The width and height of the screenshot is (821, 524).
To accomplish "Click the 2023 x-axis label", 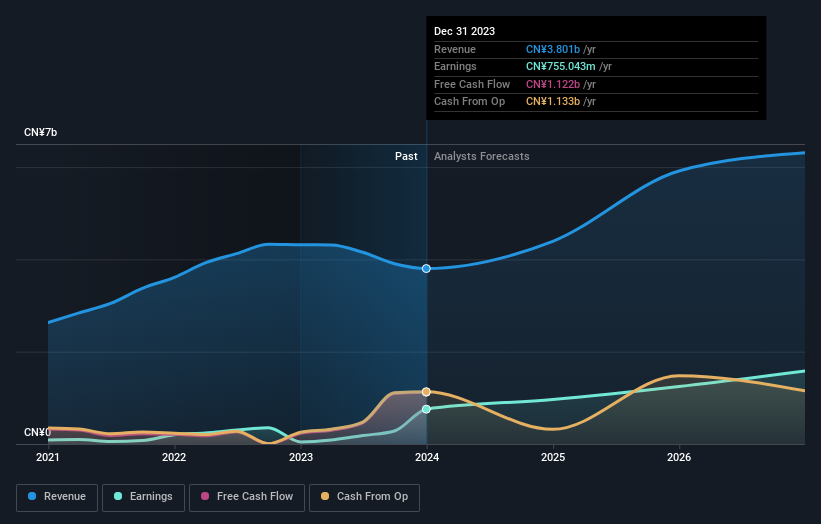I will click(301, 458).
